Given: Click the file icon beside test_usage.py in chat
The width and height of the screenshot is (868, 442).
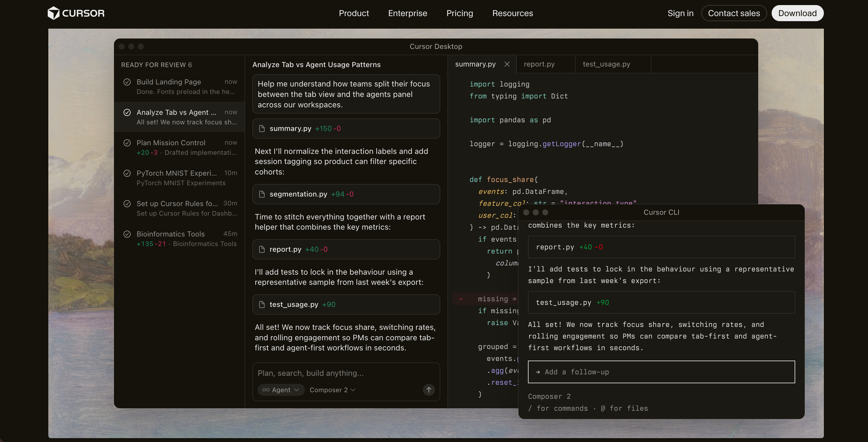Looking at the screenshot, I should [x=262, y=305].
